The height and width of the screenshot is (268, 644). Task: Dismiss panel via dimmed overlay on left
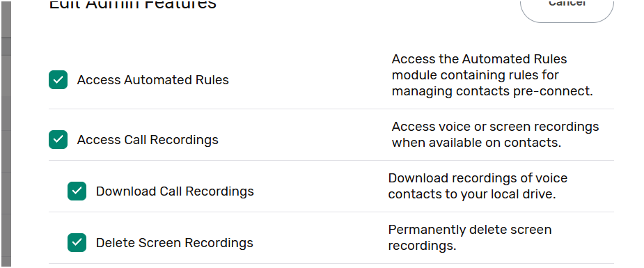pos(6,134)
